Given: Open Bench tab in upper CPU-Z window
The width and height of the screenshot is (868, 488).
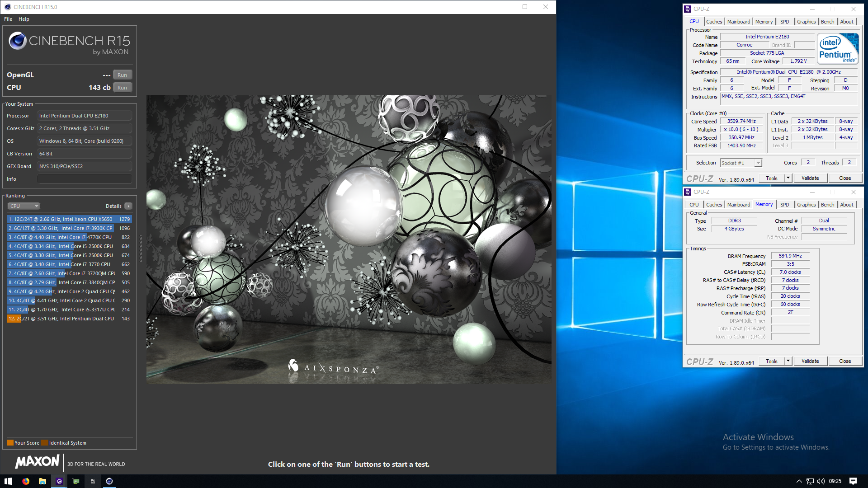Looking at the screenshot, I should 827,22.
